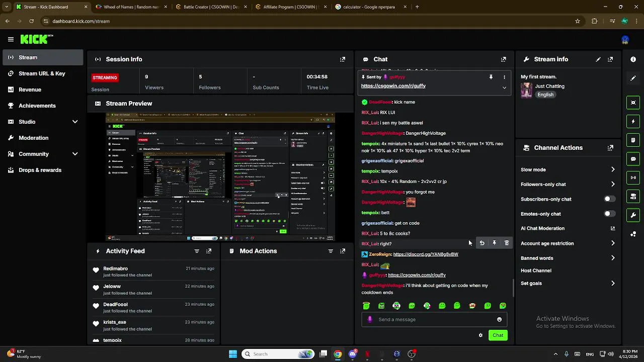Open Set goals options
The width and height of the screenshot is (644, 362).
pos(568,283)
